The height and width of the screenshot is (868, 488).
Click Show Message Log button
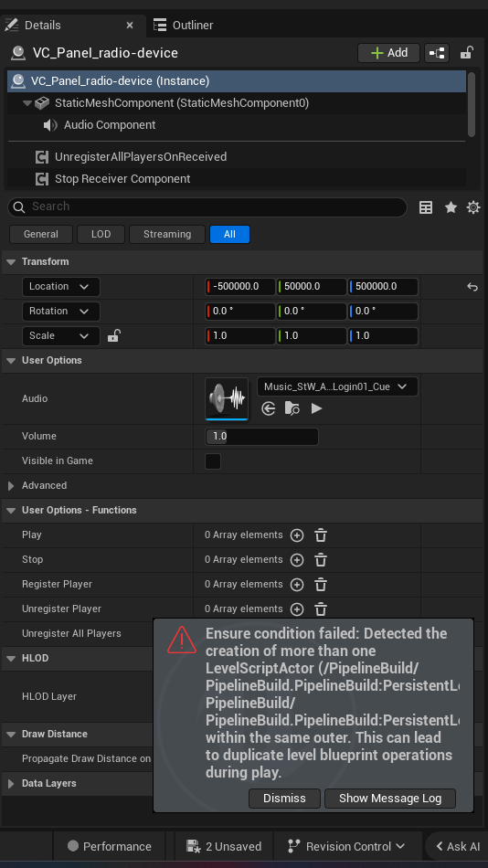[x=390, y=799]
